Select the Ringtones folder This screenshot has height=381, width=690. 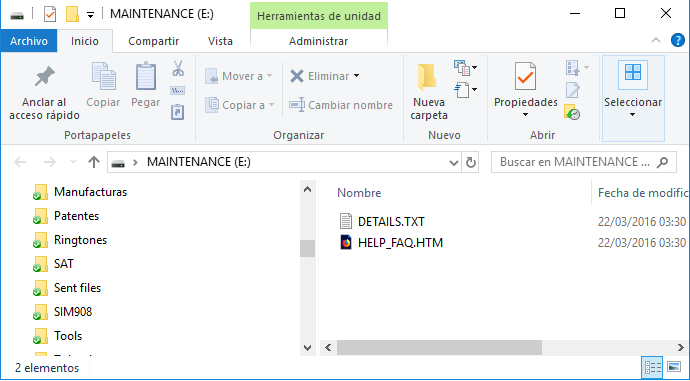click(70, 240)
